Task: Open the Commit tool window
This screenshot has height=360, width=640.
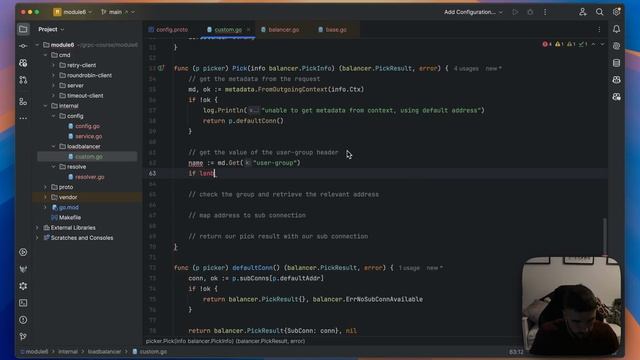Action: coord(23,46)
